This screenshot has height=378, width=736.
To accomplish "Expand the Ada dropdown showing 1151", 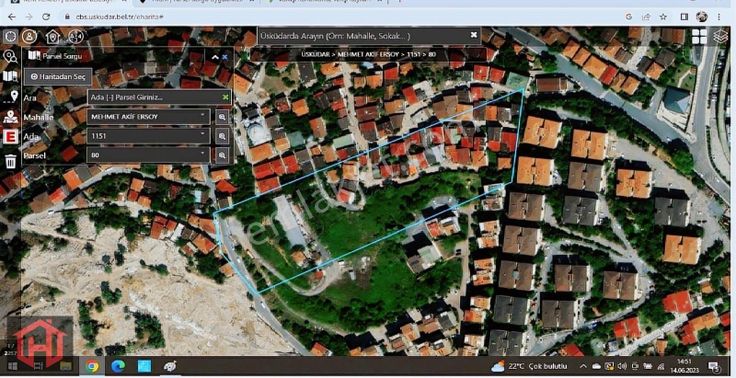I will pyautogui.click(x=148, y=136).
